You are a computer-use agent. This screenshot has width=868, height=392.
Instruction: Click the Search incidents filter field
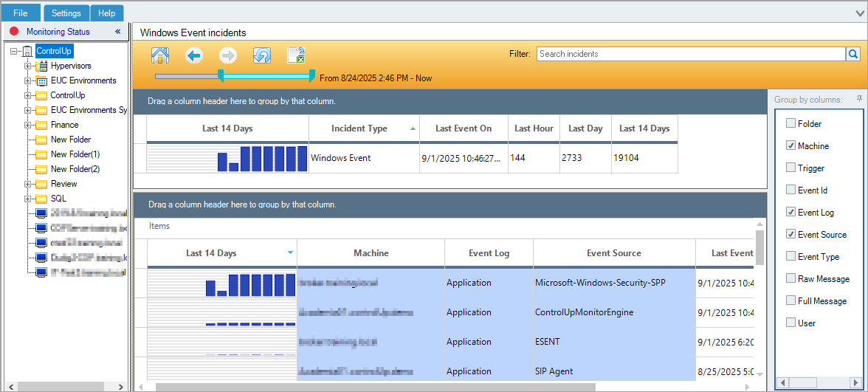point(690,54)
